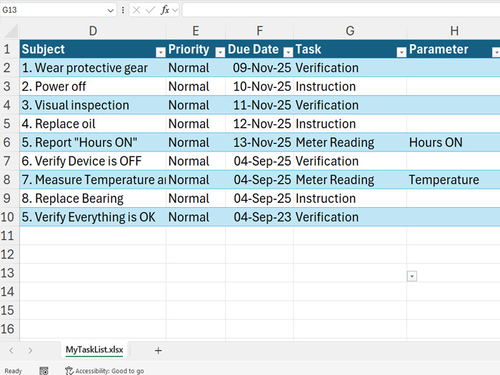Screen dimensions: 500x375
Task: Click cell '7. Measure Temperature'
Action: [x=93, y=180]
